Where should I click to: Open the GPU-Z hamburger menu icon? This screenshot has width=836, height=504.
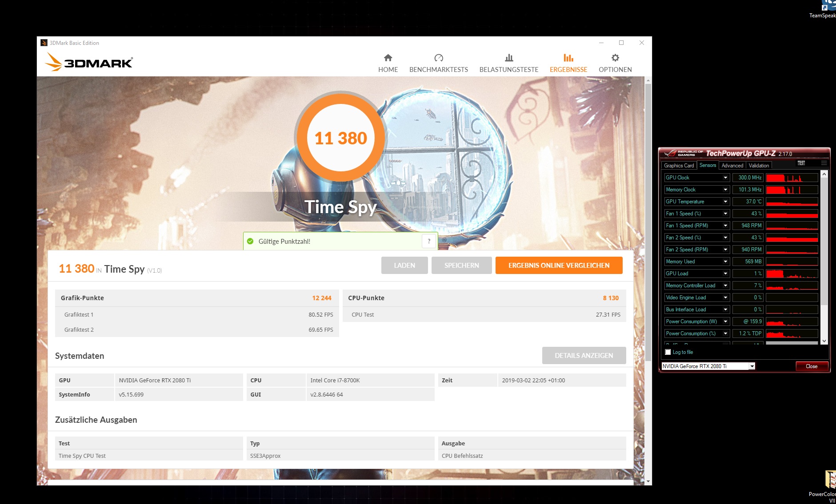click(x=824, y=163)
